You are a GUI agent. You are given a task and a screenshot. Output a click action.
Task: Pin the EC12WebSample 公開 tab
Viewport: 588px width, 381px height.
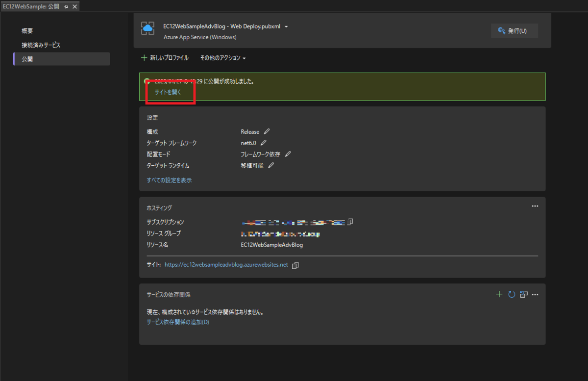click(67, 6)
